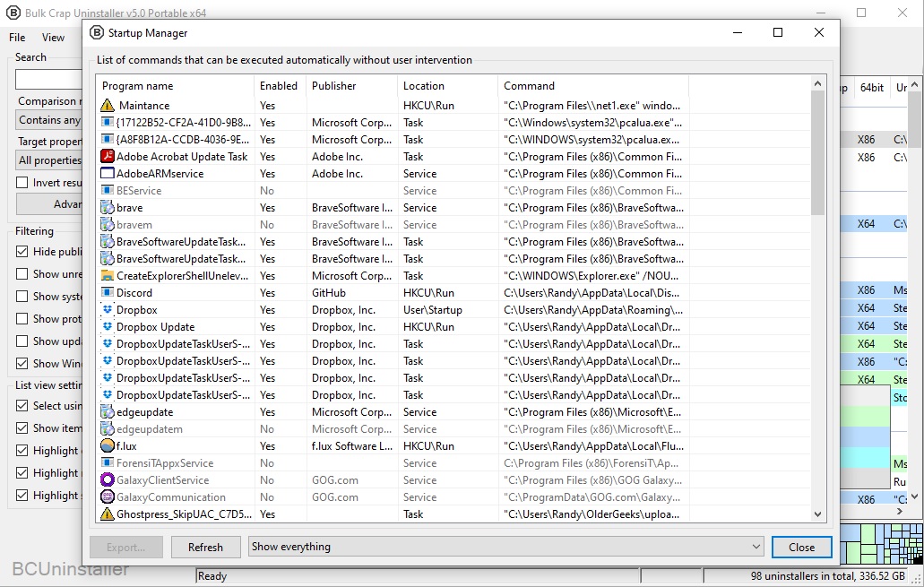924x587 pixels.
Task: Click the Discord entry icon
Action: [108, 293]
